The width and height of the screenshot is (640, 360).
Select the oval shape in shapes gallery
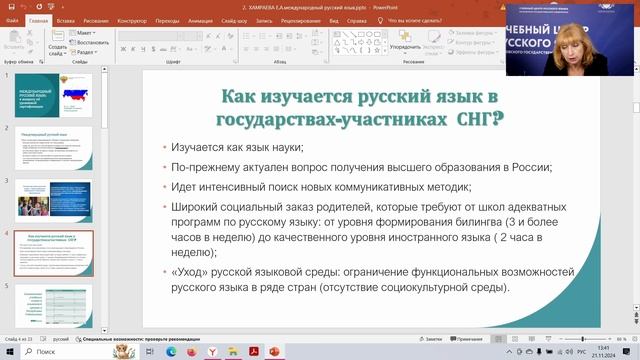(x=369, y=34)
